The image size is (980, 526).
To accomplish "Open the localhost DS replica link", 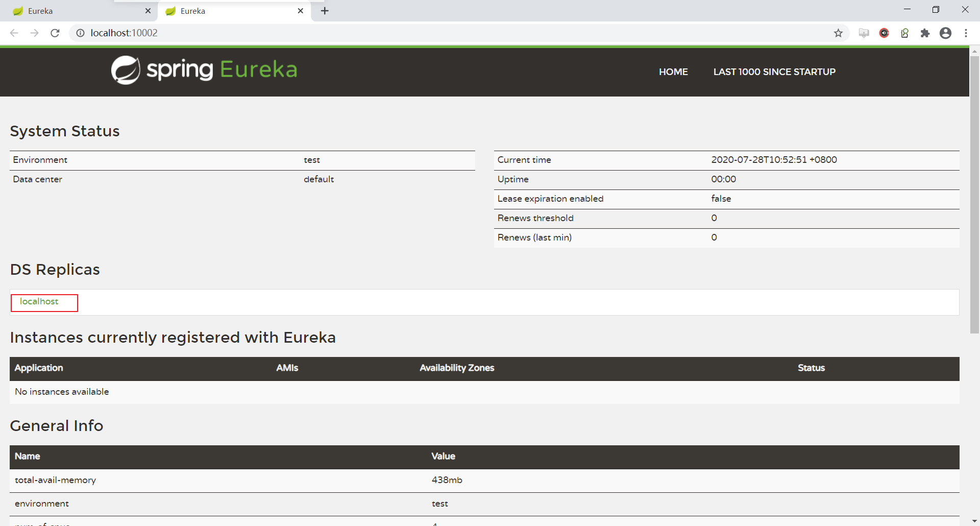I will (39, 302).
